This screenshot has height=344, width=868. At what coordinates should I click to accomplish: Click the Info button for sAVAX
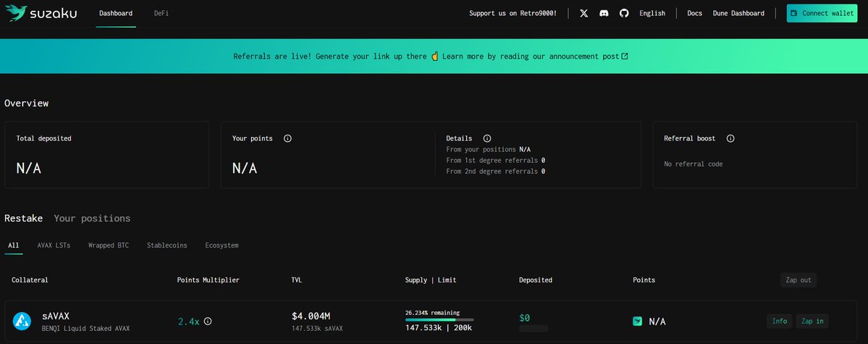[x=780, y=322]
